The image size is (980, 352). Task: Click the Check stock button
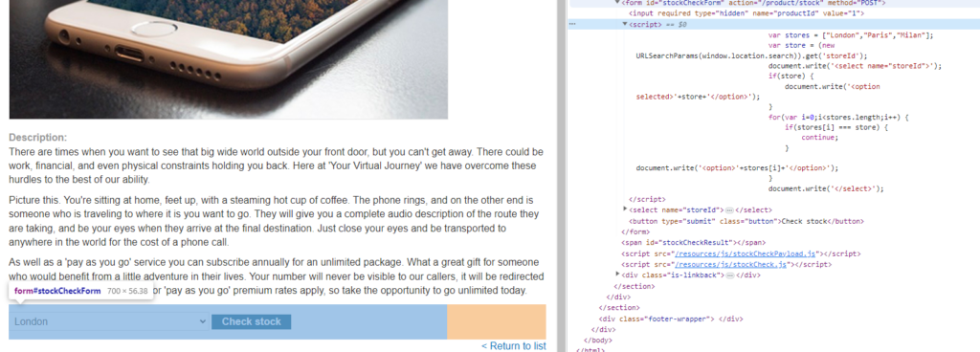click(252, 321)
